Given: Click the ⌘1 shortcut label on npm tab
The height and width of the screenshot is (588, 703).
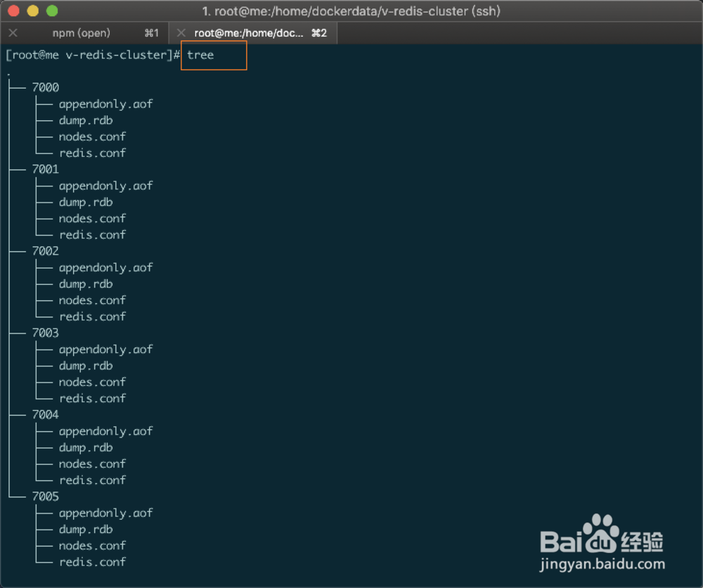Looking at the screenshot, I should point(152,33).
